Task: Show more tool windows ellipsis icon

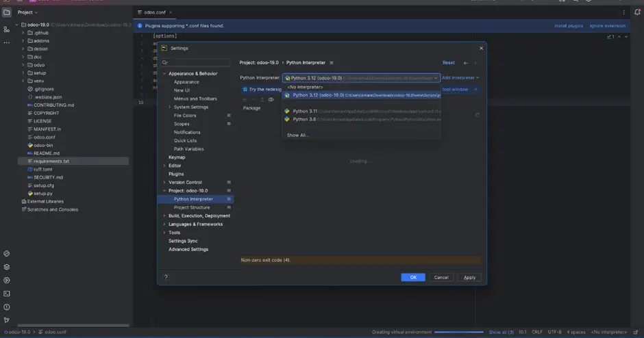Action: click(7, 42)
